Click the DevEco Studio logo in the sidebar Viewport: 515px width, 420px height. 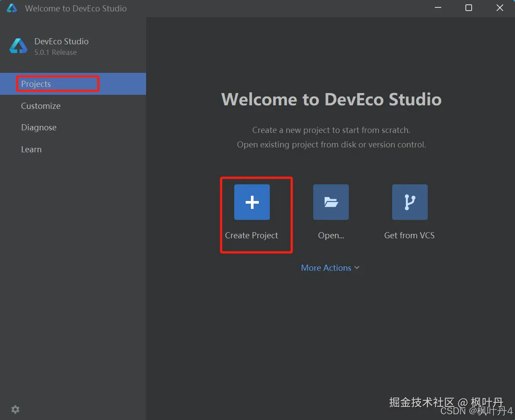(18, 46)
